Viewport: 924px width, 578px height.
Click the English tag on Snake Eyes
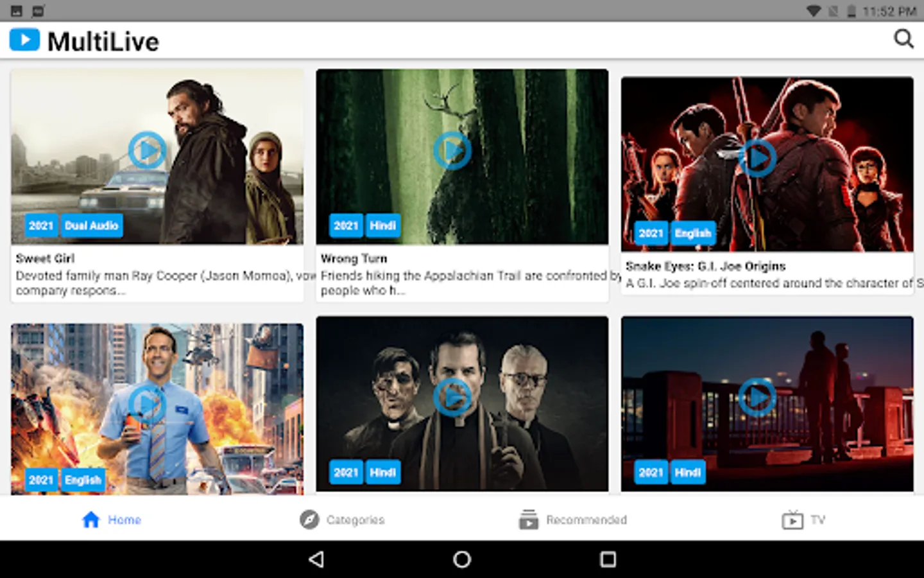click(x=693, y=233)
